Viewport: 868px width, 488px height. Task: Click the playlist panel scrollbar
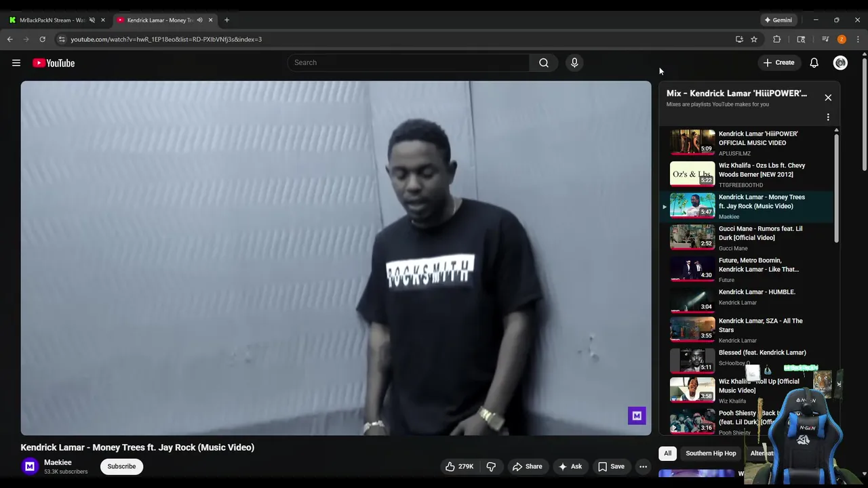click(836, 186)
